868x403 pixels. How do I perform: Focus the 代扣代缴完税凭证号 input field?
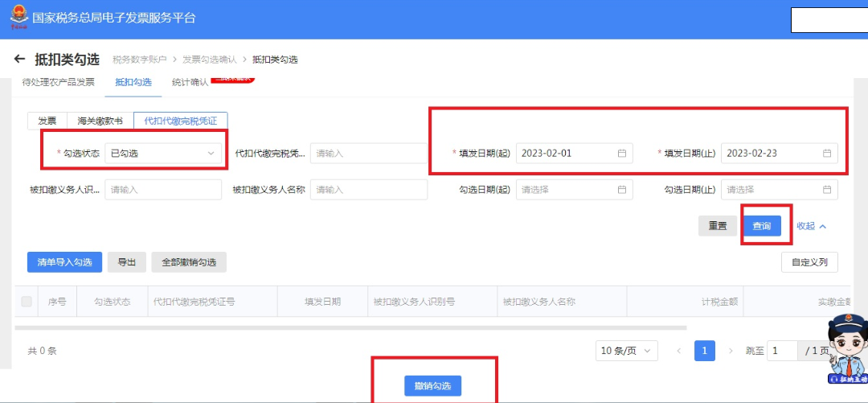coord(369,154)
